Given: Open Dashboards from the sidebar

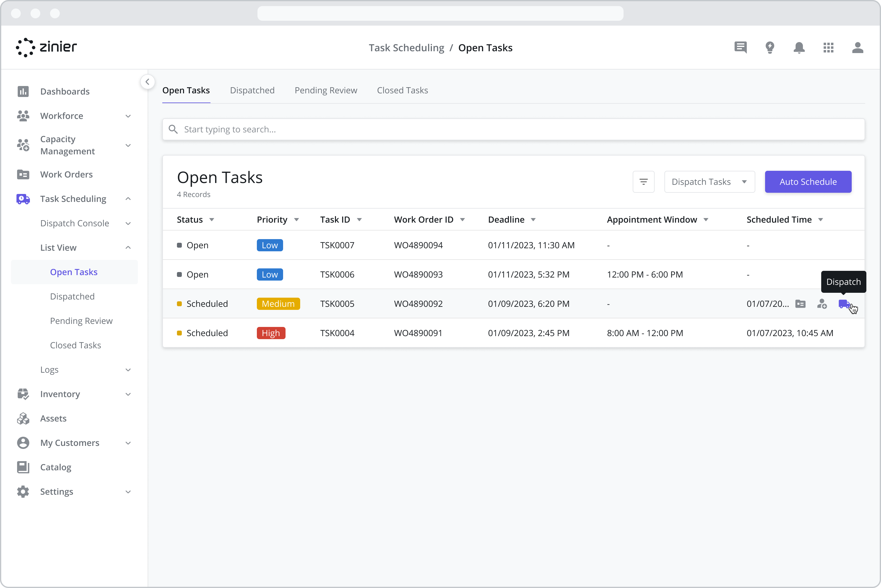Looking at the screenshot, I should click(x=64, y=91).
